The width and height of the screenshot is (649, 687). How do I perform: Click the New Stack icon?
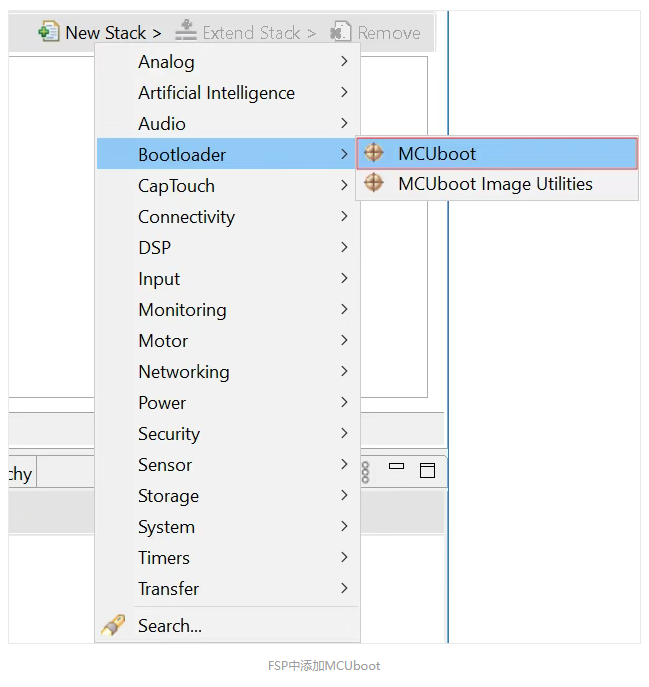click(x=49, y=32)
